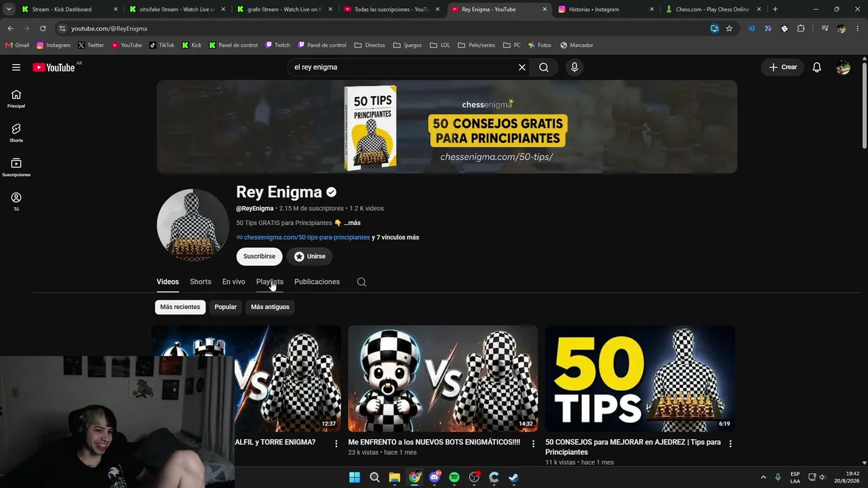
Task: Filter videos by Más antiguos
Action: [270, 307]
